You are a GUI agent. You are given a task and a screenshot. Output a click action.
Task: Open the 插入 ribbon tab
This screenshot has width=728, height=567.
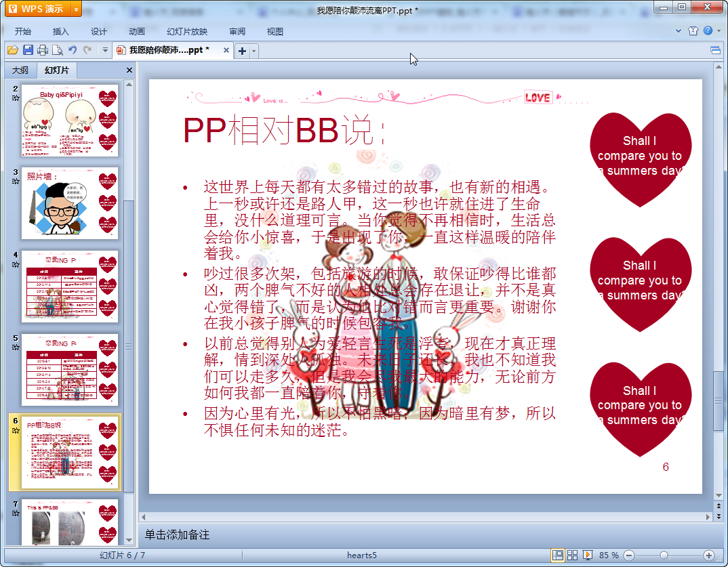pos(61,32)
